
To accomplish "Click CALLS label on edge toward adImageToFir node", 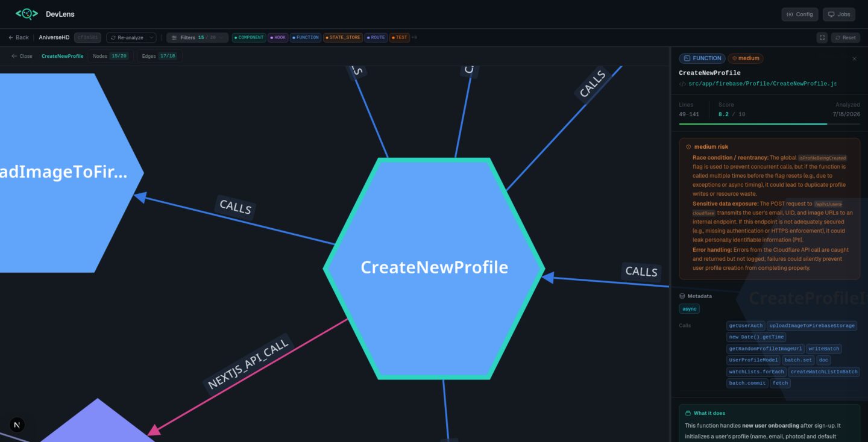I will pos(235,207).
